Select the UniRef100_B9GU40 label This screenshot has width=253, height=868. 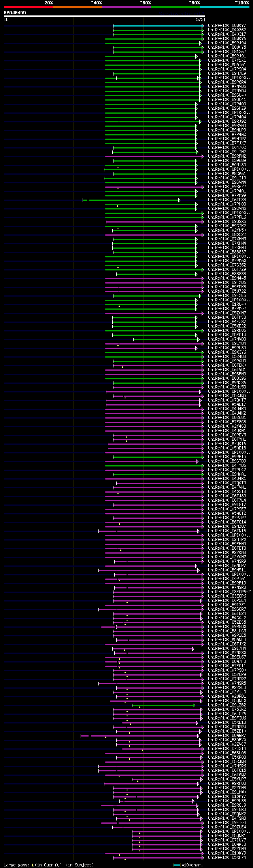pyautogui.click(x=227, y=95)
